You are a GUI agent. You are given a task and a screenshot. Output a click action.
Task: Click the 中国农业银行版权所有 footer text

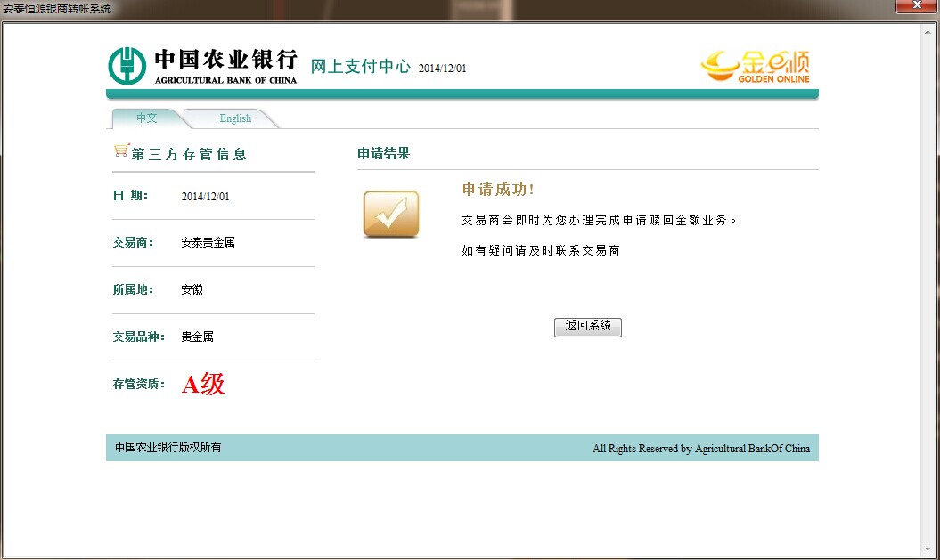168,447
